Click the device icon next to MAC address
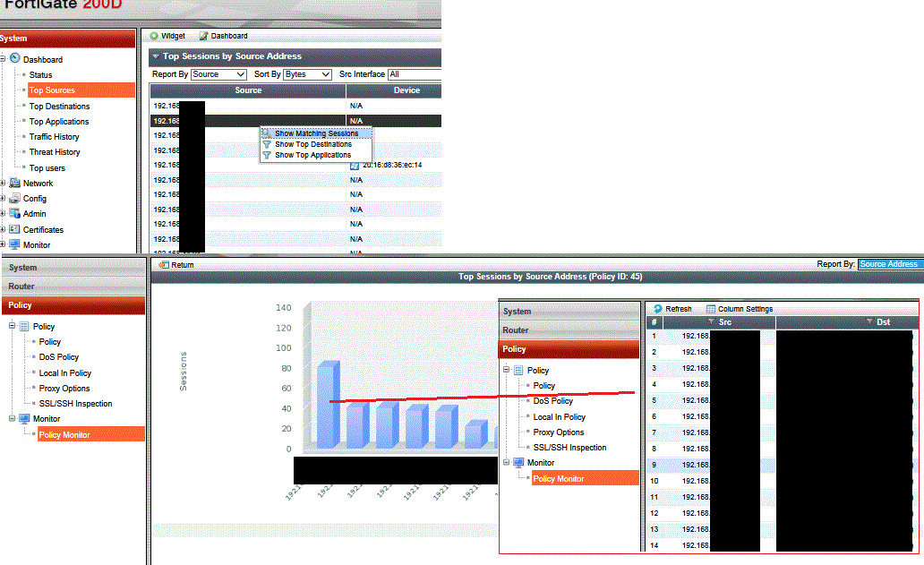 [355, 166]
